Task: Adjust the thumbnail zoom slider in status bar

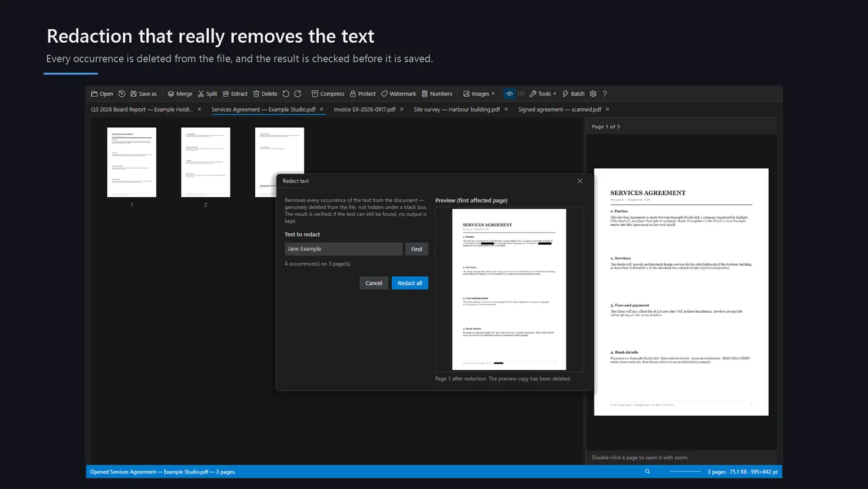Action: click(x=685, y=472)
